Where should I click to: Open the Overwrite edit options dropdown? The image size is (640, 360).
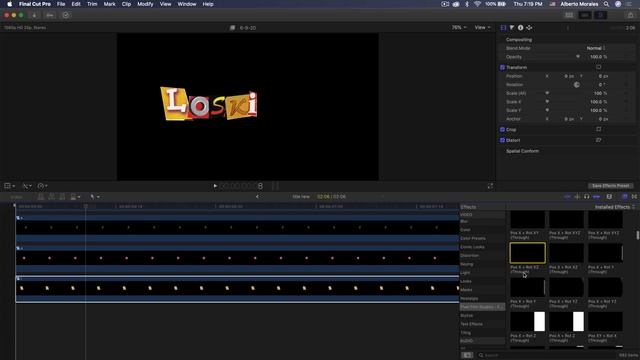(x=76, y=197)
